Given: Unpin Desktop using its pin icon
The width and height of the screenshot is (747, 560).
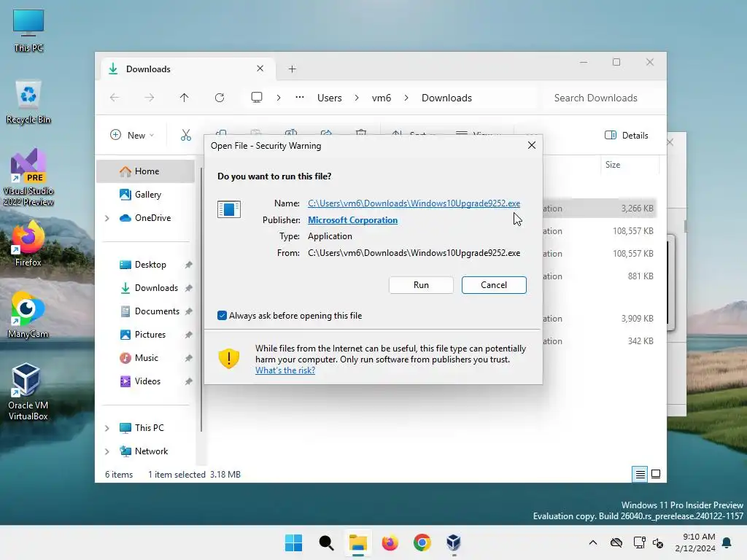Looking at the screenshot, I should pos(189,265).
